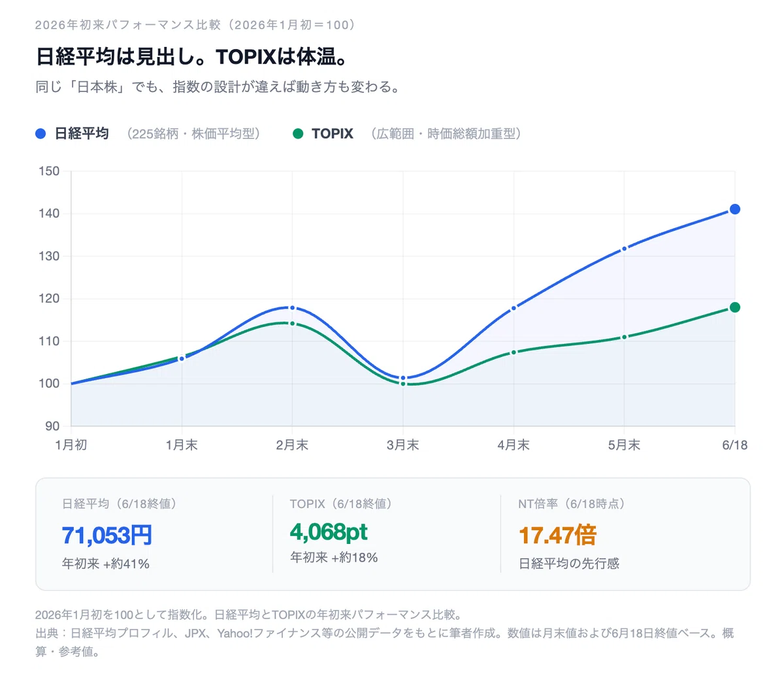The image size is (784, 676).
Task: Click the 130 y-axis value
Action: click(x=49, y=256)
